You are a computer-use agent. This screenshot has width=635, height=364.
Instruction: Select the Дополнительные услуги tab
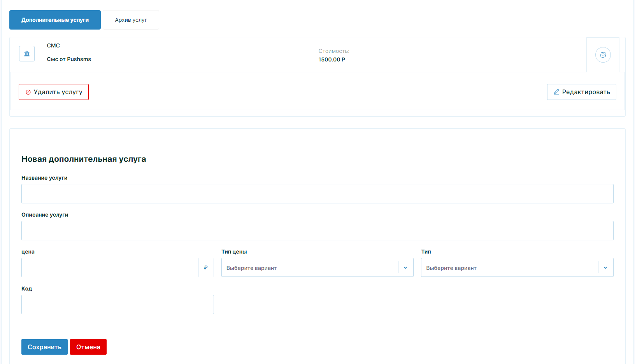55,20
